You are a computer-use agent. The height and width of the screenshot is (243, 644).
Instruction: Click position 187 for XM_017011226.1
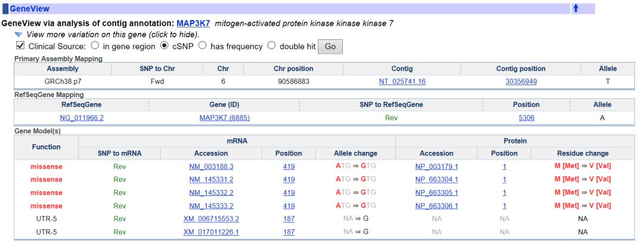coord(289,232)
